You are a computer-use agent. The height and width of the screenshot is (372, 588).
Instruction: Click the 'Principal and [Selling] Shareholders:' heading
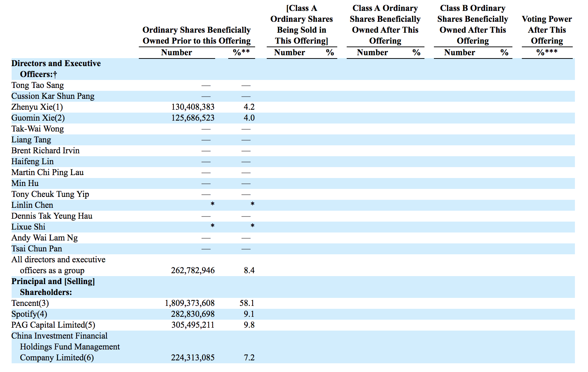53,287
